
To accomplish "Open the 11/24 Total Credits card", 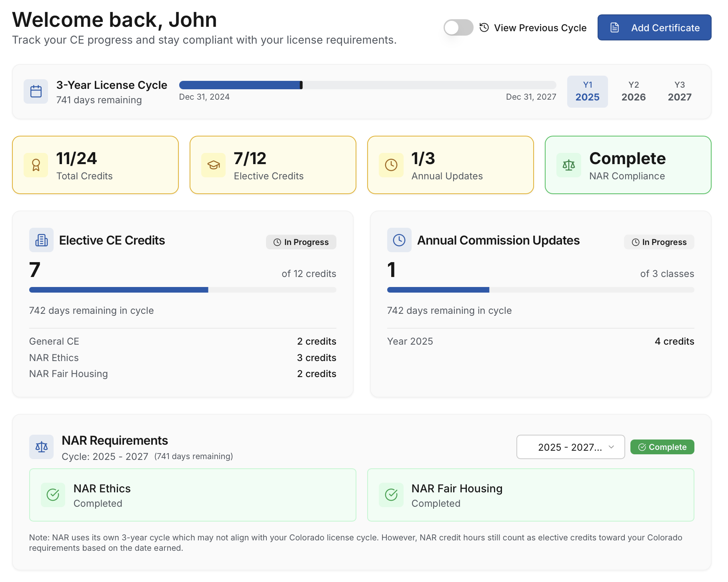I will point(95,165).
